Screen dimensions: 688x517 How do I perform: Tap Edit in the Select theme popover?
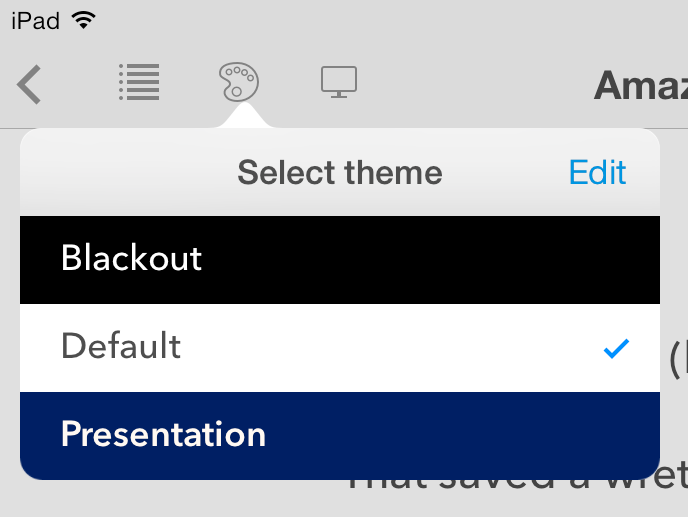[x=597, y=172]
